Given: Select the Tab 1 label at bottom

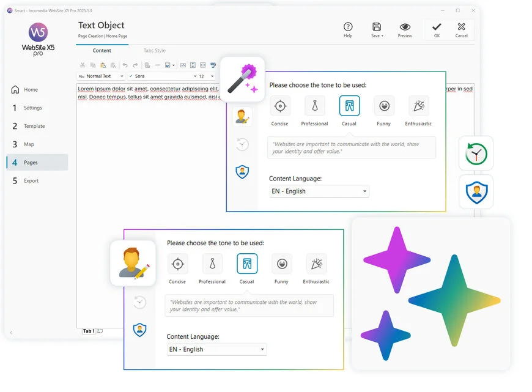Looking at the screenshot, I should tap(89, 331).
